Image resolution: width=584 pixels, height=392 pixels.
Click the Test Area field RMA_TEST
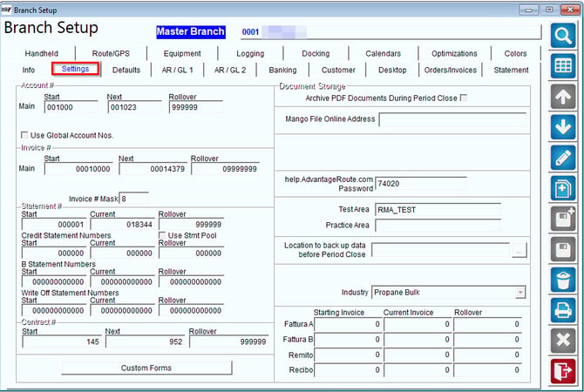pyautogui.click(x=438, y=210)
